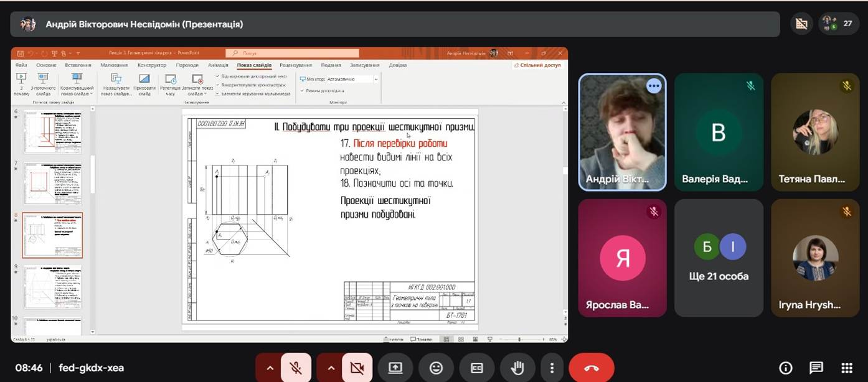Select slide 6 thumbnail
868x382 pixels.
coord(52,132)
